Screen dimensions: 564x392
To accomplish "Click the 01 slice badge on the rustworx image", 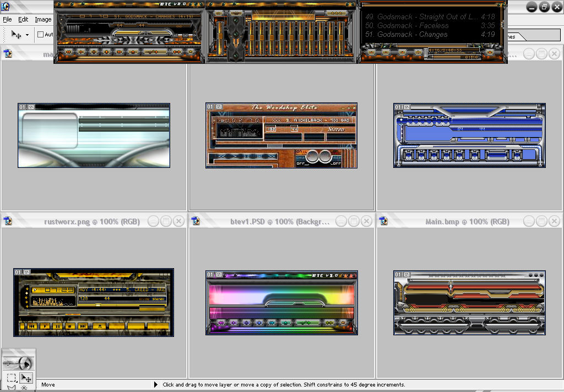I will [x=18, y=272].
